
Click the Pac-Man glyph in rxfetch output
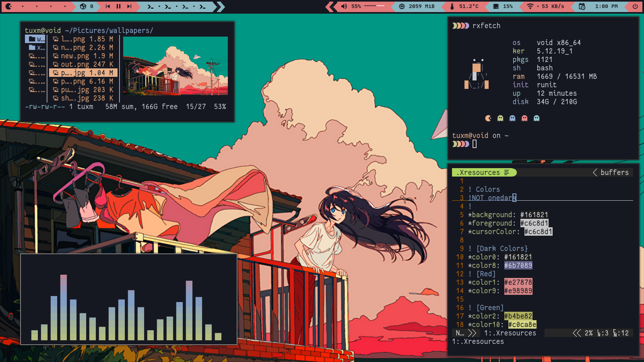tap(488, 118)
